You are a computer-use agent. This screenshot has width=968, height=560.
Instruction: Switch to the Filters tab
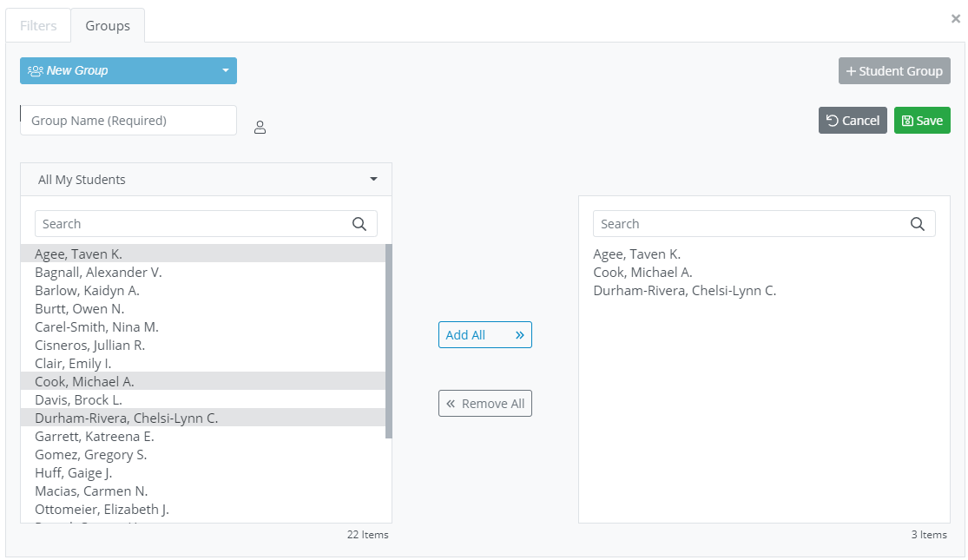pos(38,25)
